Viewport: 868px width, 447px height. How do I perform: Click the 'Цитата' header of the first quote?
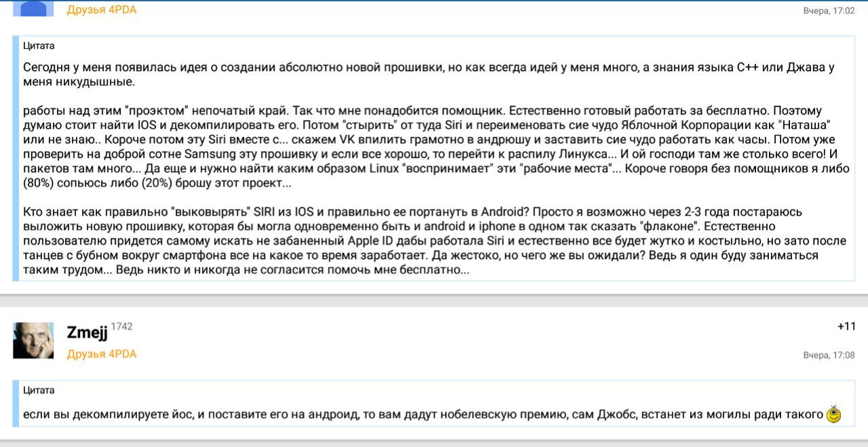point(39,45)
